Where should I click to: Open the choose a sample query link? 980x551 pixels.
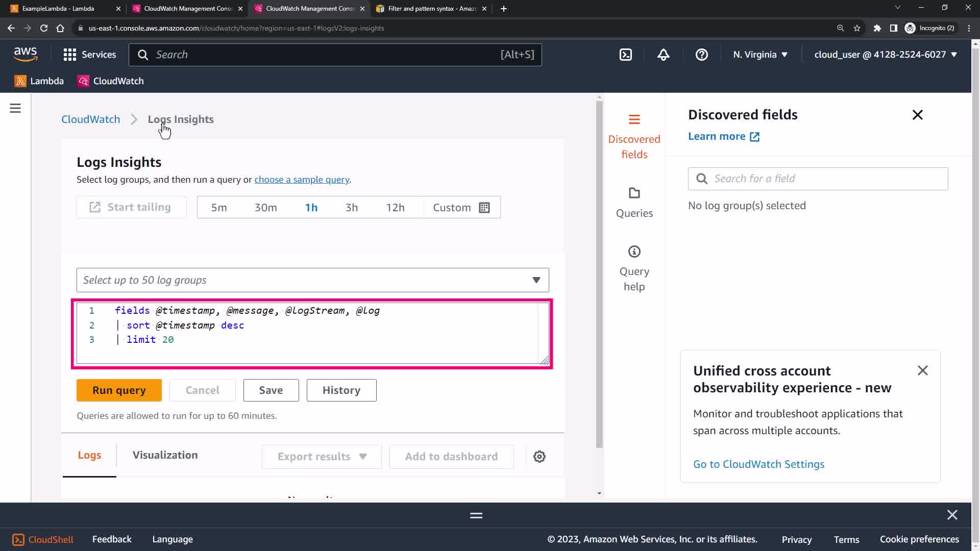302,180
